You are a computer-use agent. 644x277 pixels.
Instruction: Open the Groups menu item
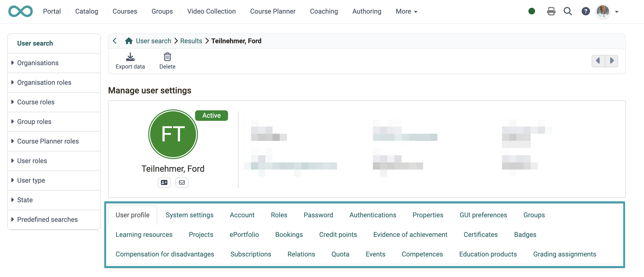point(162,11)
